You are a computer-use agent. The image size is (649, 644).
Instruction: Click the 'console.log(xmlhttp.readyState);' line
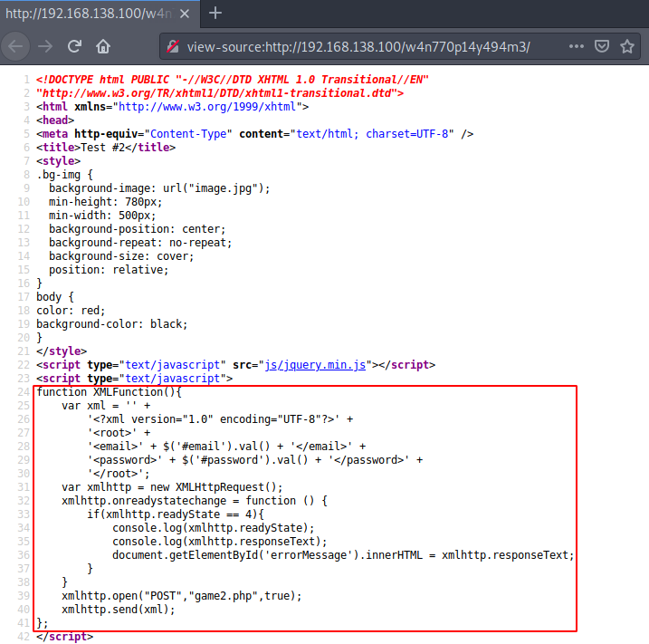[213, 528]
